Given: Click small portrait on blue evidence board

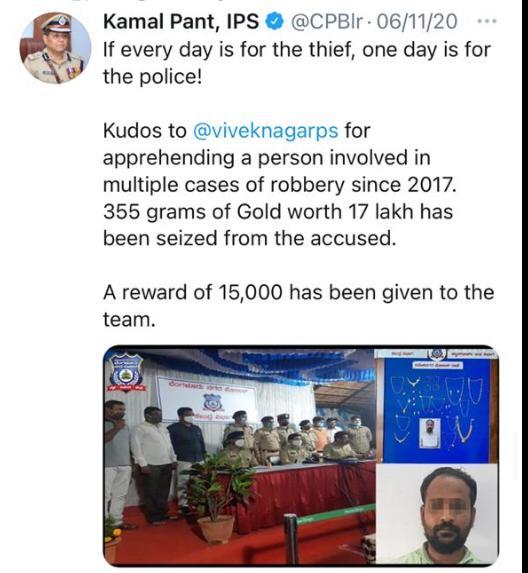Looking at the screenshot, I should [x=430, y=433].
